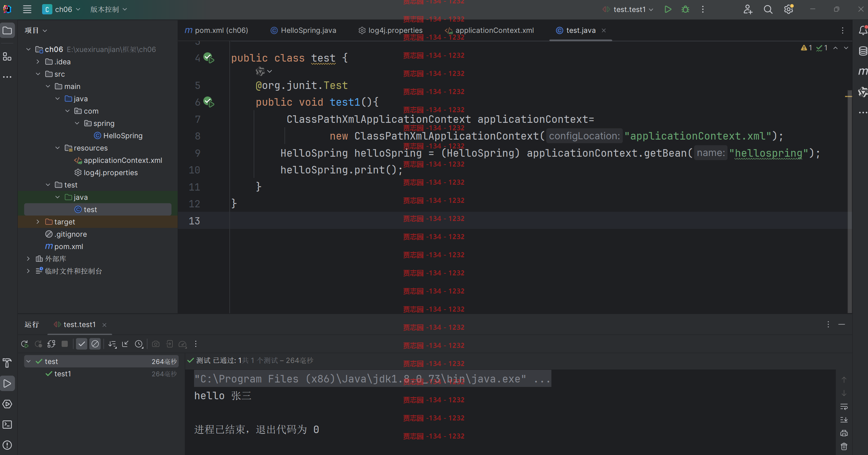Open the Run tool window in sidebar

(x=7, y=383)
